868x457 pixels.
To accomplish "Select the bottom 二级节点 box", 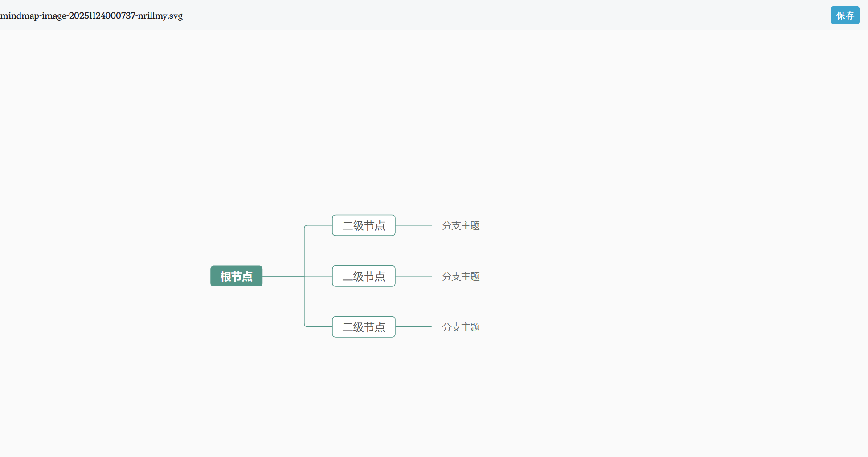I will click(x=364, y=327).
